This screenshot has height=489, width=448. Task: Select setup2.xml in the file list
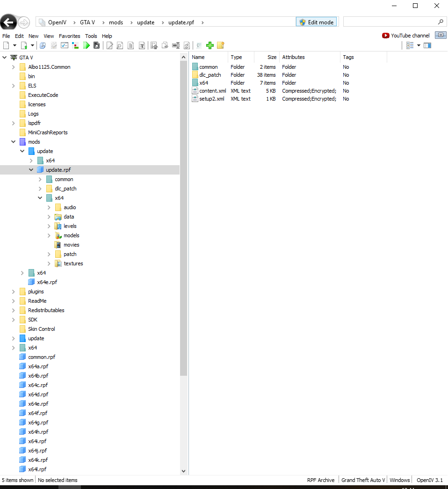[212, 99]
